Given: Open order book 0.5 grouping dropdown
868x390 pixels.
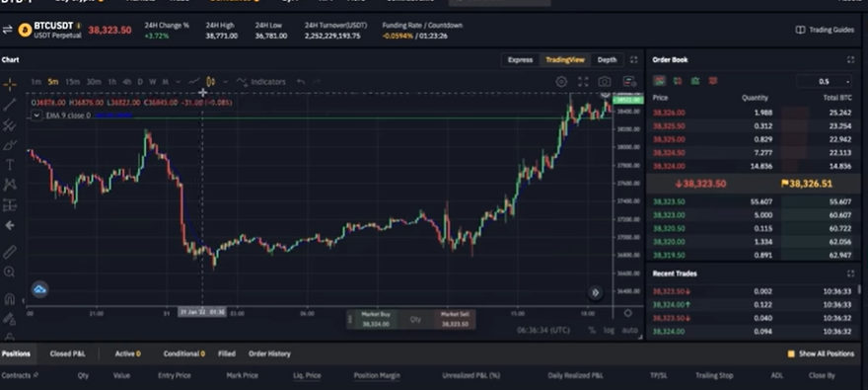Looking at the screenshot, I should click(825, 81).
